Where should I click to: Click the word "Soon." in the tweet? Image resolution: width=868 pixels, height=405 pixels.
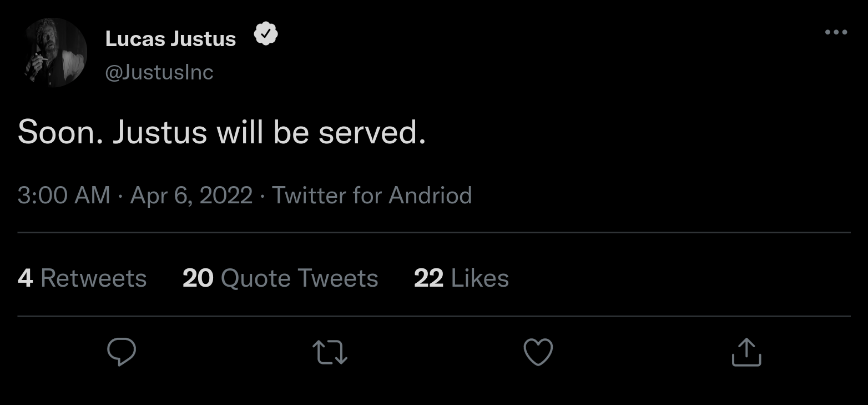pyautogui.click(x=60, y=133)
